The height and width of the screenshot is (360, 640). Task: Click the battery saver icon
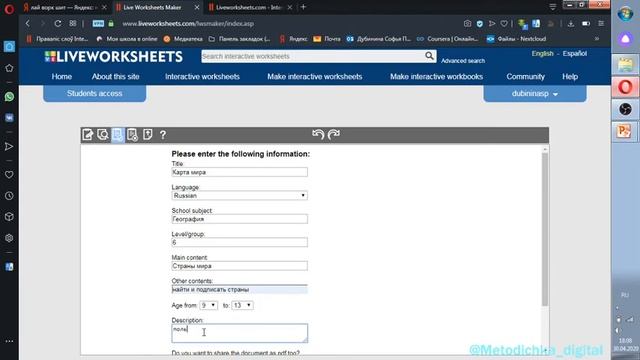(586, 24)
